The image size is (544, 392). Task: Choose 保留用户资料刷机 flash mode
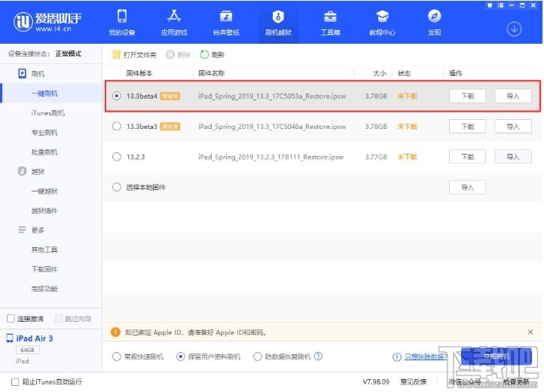tap(180, 357)
